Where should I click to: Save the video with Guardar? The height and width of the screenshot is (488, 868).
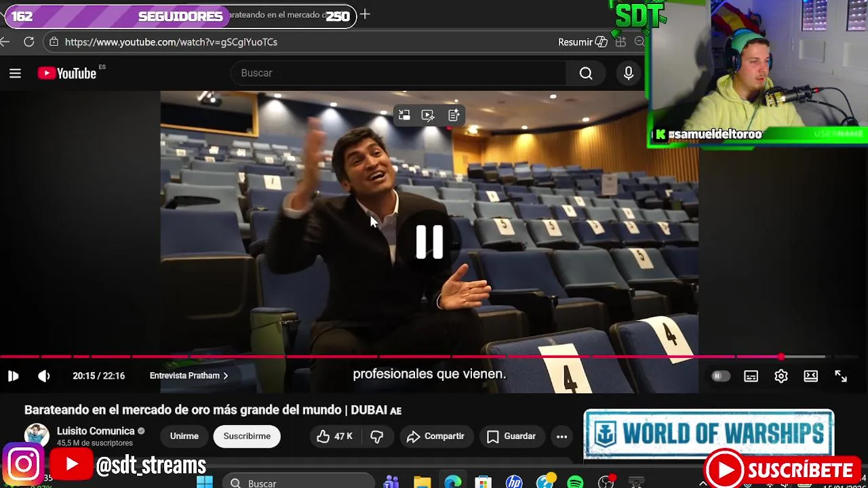511,436
